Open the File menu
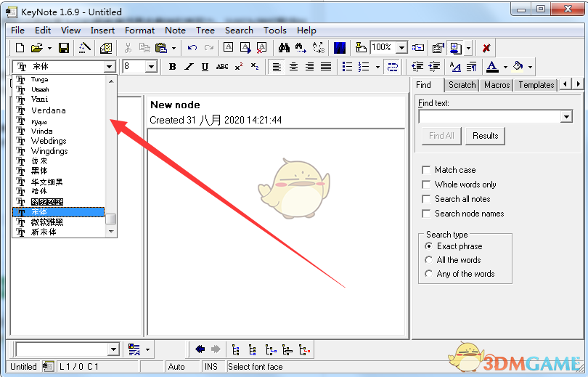Screen dimensions: 588x377 [x=17, y=31]
